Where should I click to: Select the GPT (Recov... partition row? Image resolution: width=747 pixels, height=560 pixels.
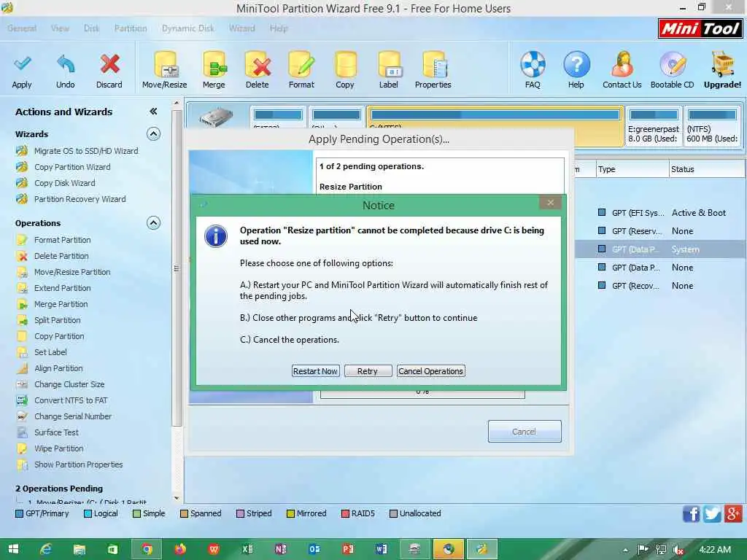659,286
